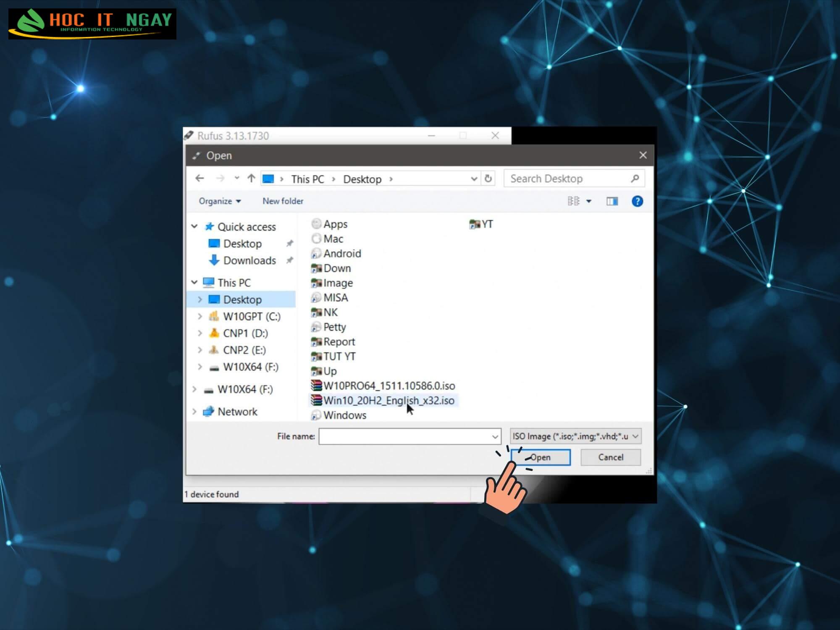Navigate up one folder level arrow
Image resolution: width=840 pixels, height=630 pixels.
click(x=251, y=178)
